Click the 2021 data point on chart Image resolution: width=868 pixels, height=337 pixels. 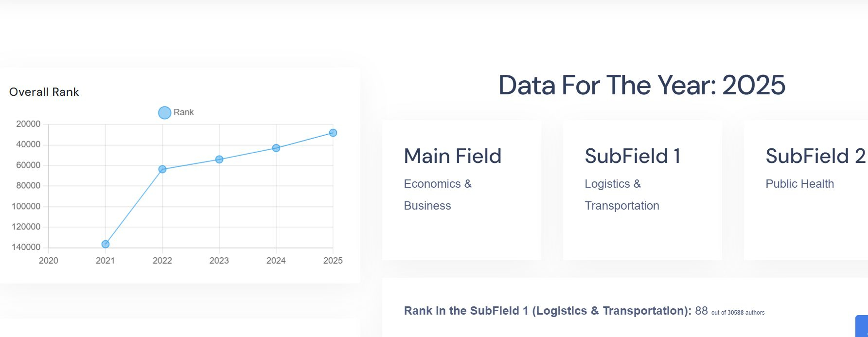click(106, 244)
